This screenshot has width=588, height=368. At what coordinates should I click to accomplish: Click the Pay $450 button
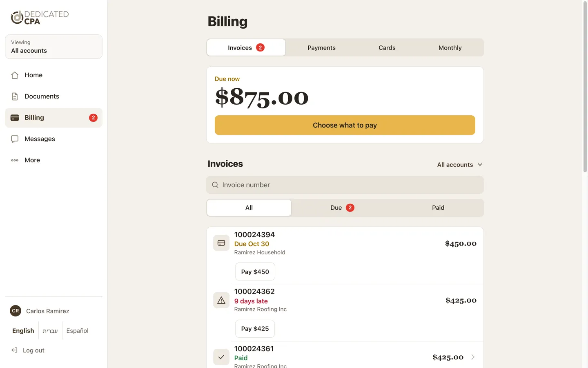click(x=255, y=272)
